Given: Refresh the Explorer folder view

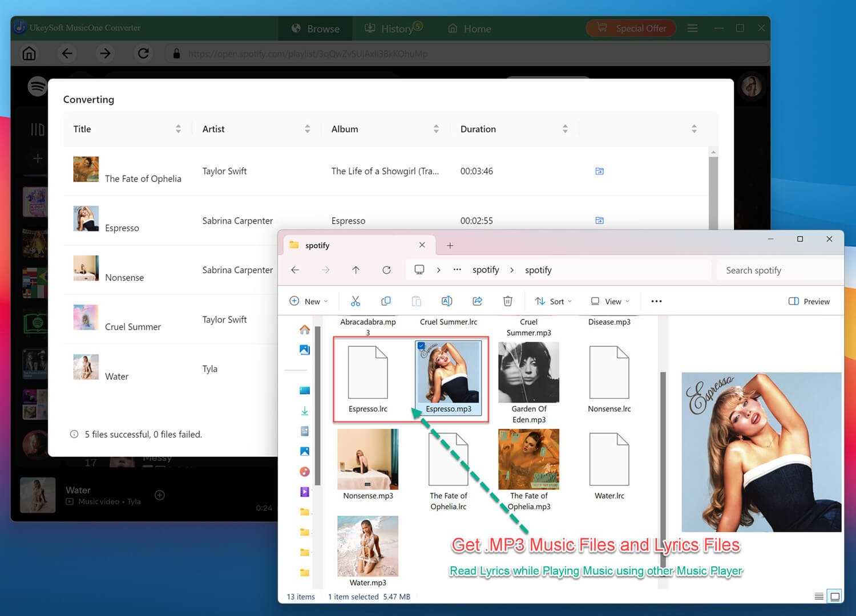Looking at the screenshot, I should [386, 270].
